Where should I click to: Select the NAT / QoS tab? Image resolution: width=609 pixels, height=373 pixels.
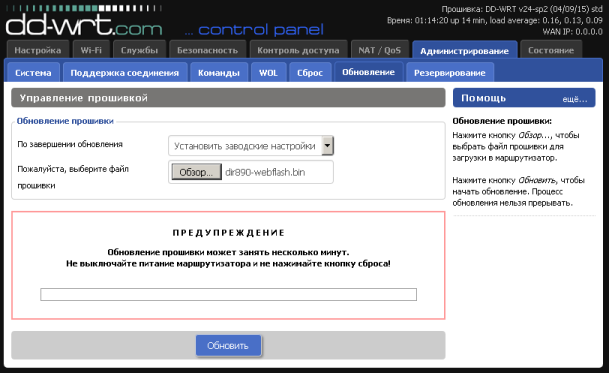(x=379, y=50)
